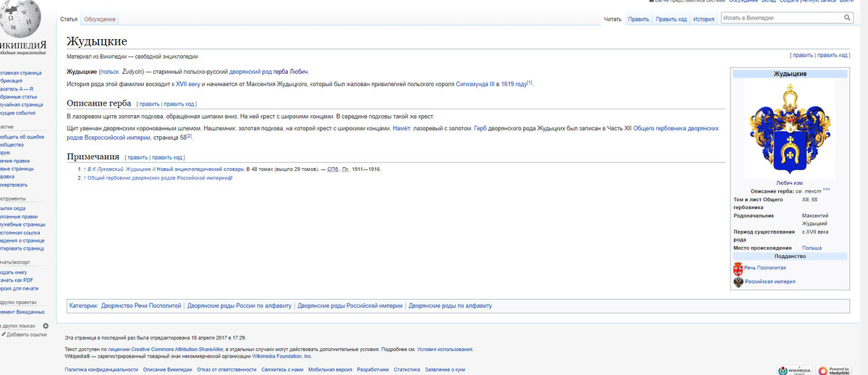The height and width of the screenshot is (375, 868).
Task: Click the Powered by MediaWiki badge
Action: point(833,371)
